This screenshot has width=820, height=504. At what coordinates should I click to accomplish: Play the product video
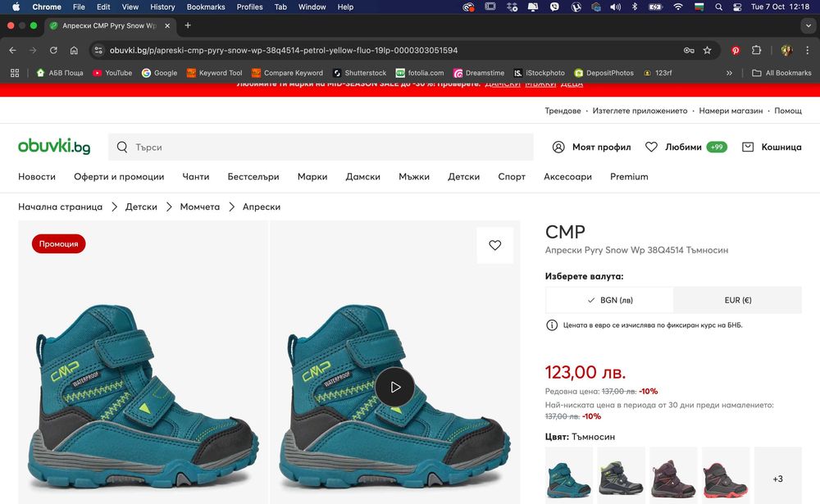pos(395,387)
